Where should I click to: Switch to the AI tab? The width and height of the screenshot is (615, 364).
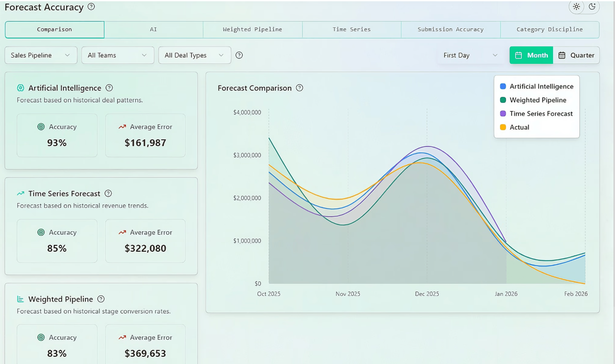click(x=153, y=29)
